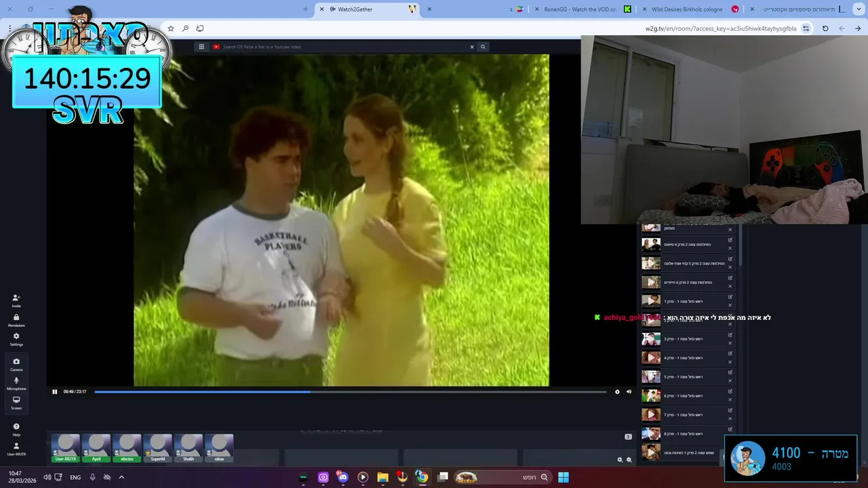Screen dimensions: 868x488
Task: Click the YouTube source icon in search bar
Action: pyautogui.click(x=216, y=47)
